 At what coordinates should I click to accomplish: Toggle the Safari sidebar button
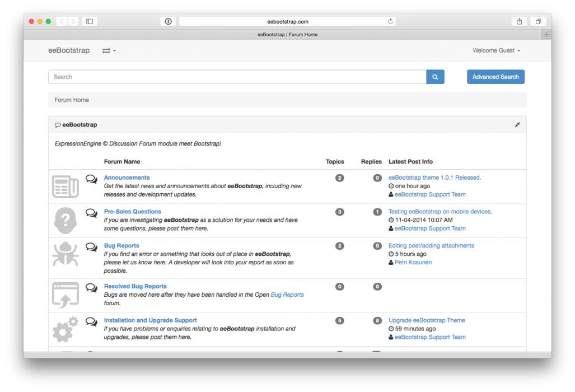90,22
